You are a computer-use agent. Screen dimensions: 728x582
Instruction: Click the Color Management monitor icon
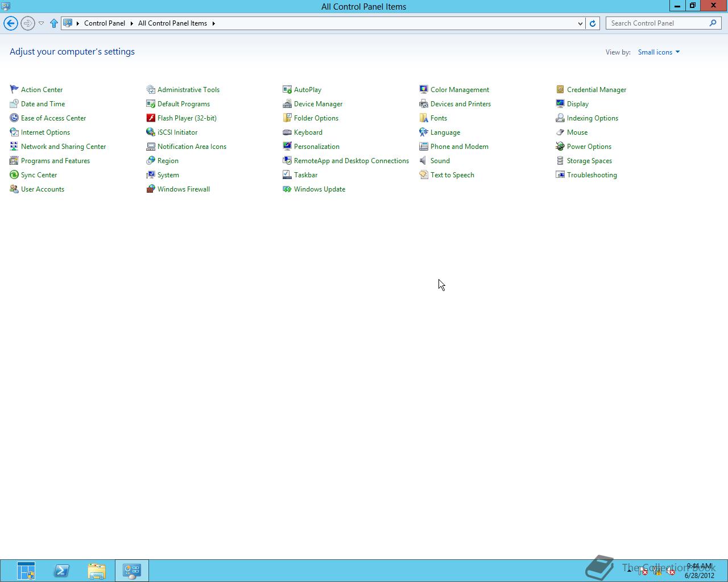coord(424,89)
